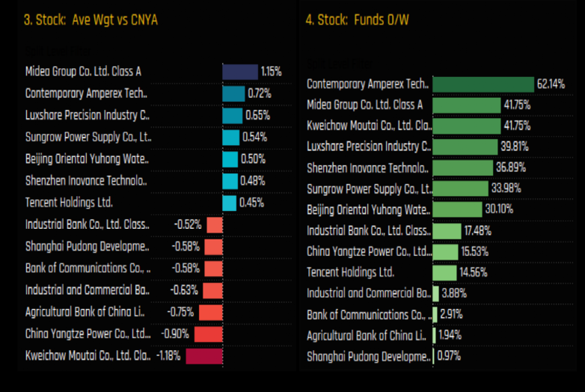Screen dimensions: 585x392
Task: Click the China Yangtze Power -0.90% bar
Action: (209, 334)
